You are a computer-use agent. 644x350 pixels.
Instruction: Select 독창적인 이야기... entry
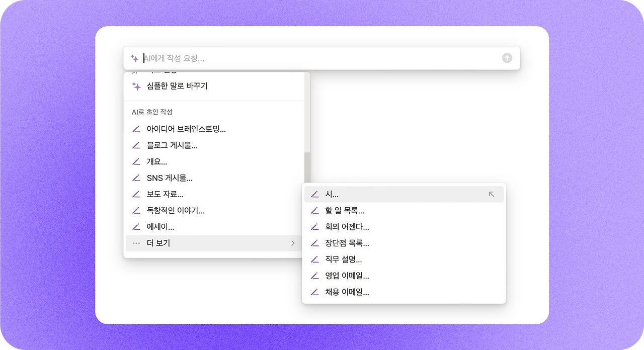pyautogui.click(x=214, y=210)
